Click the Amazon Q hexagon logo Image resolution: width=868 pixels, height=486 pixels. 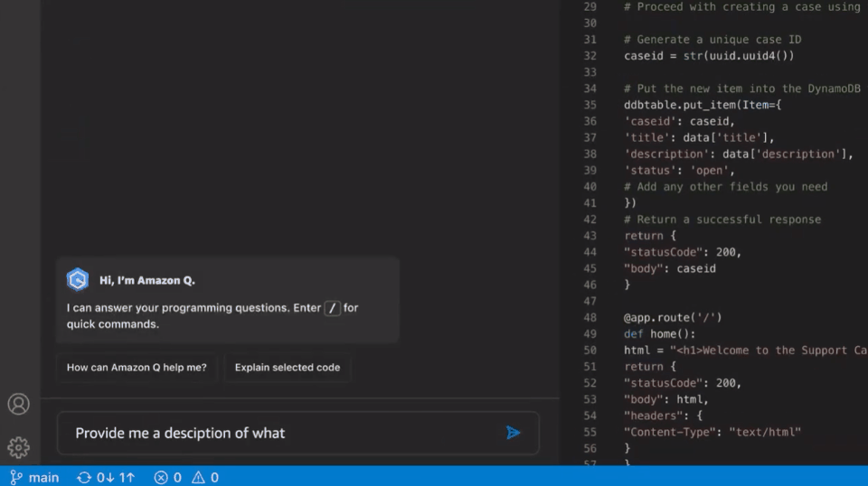point(78,280)
